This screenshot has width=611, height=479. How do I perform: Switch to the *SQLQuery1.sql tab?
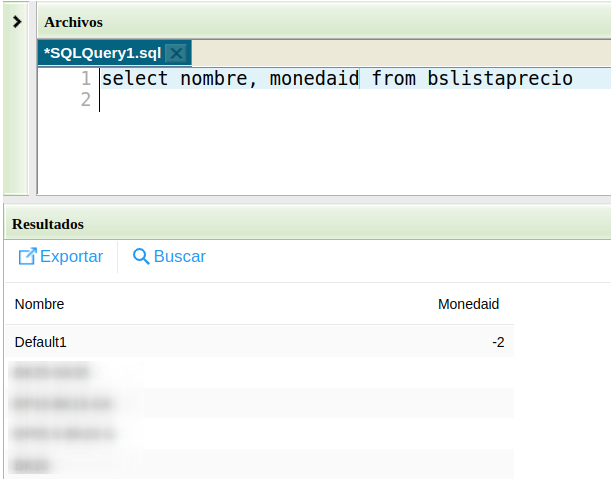[x=102, y=53]
